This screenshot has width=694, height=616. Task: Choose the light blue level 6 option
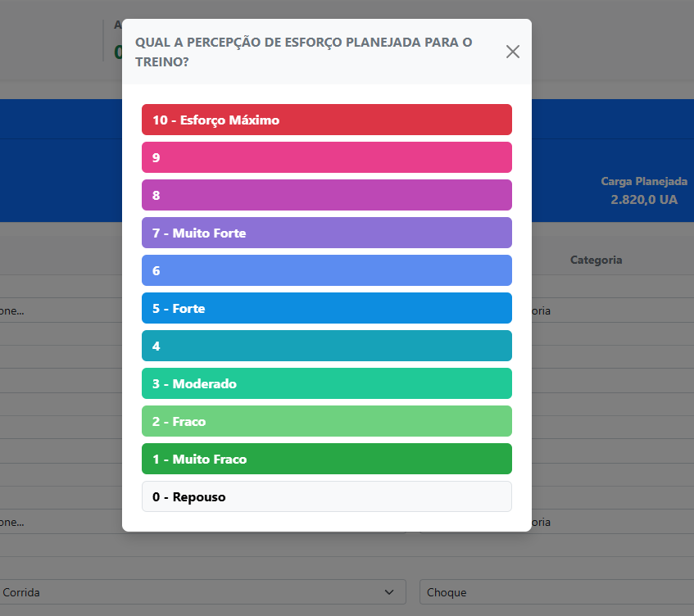coord(326,270)
